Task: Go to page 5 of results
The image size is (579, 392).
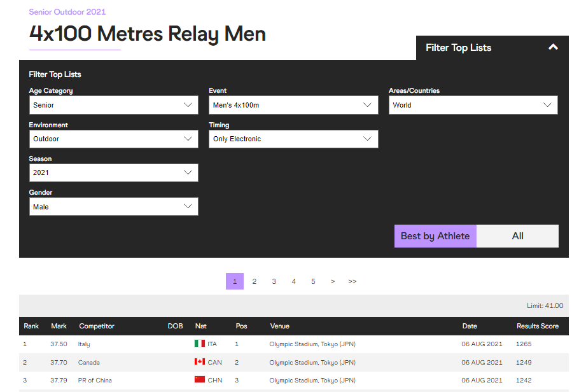Action: coord(313,281)
